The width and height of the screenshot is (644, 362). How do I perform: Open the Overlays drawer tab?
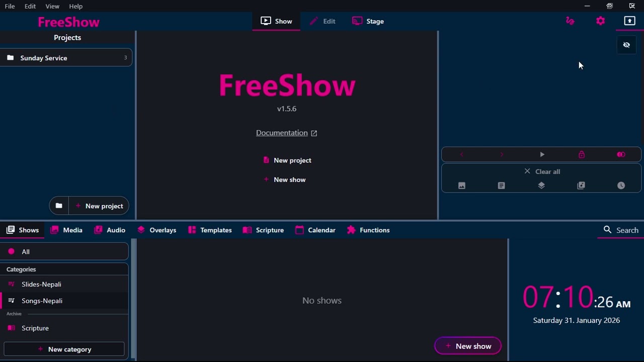pos(156,230)
